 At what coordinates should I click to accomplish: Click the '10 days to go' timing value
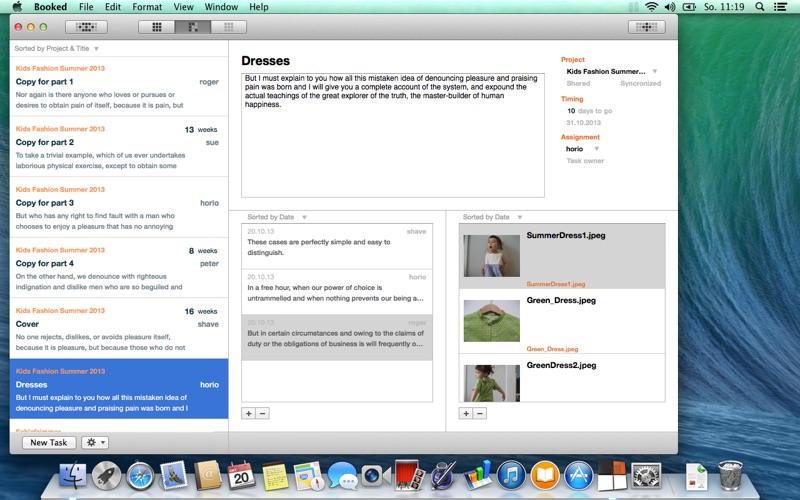coord(589,111)
